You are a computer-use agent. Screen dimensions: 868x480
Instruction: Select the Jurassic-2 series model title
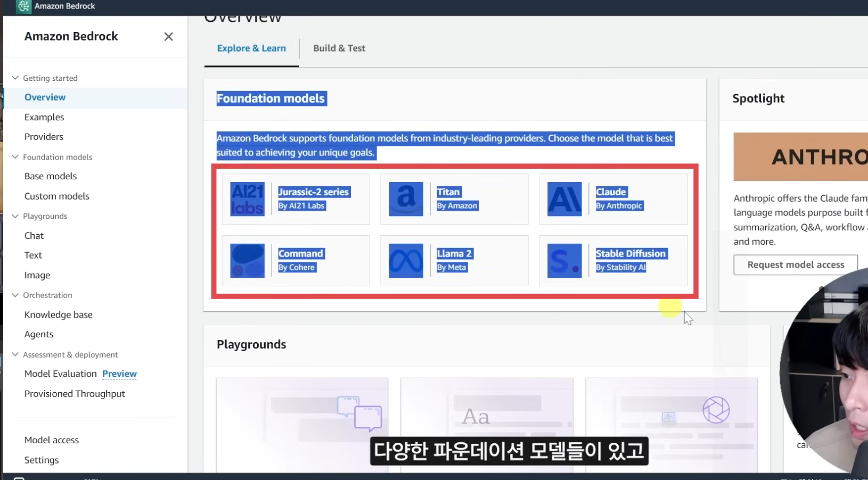pyautogui.click(x=314, y=192)
